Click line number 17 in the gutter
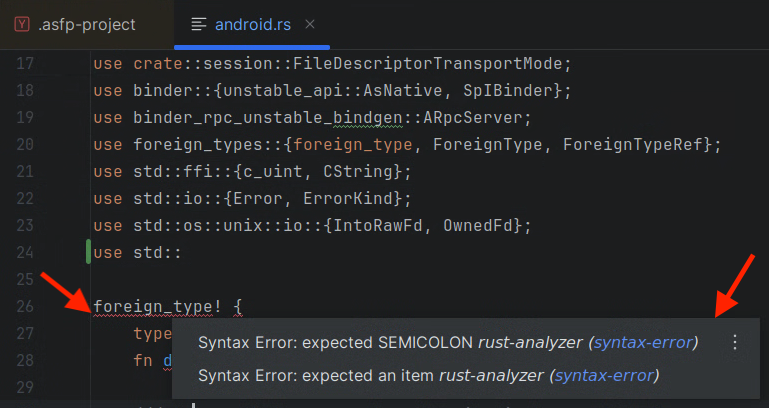Screen dimensions: 769x408 27,64
